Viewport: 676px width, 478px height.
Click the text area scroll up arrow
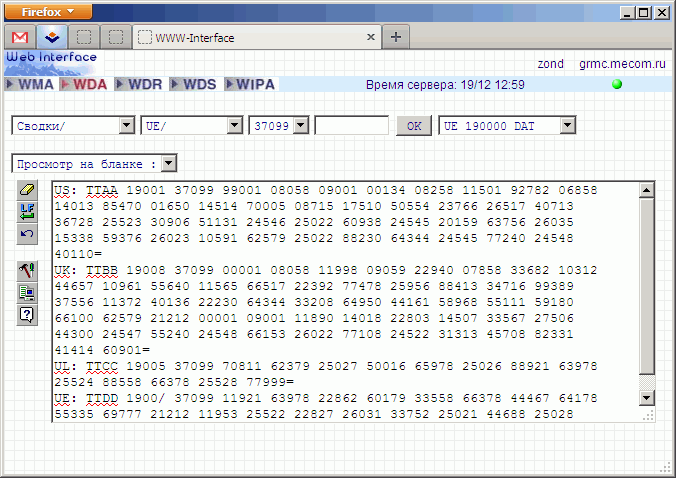(646, 190)
